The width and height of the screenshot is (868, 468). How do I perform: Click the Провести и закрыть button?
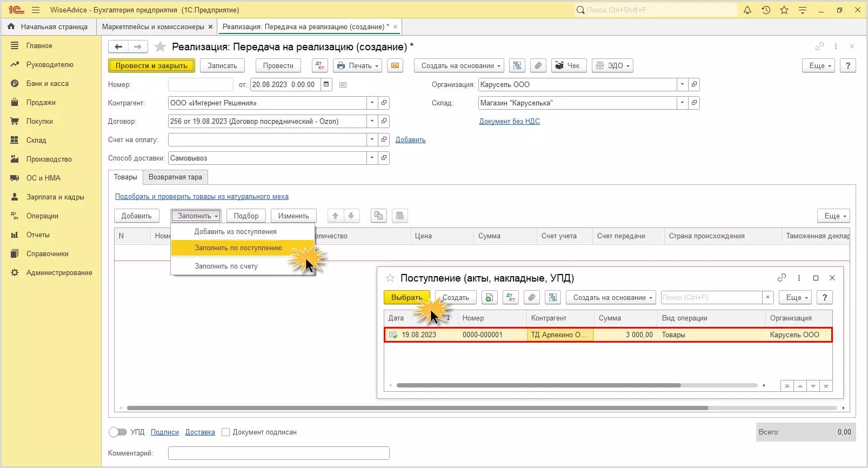coord(151,65)
